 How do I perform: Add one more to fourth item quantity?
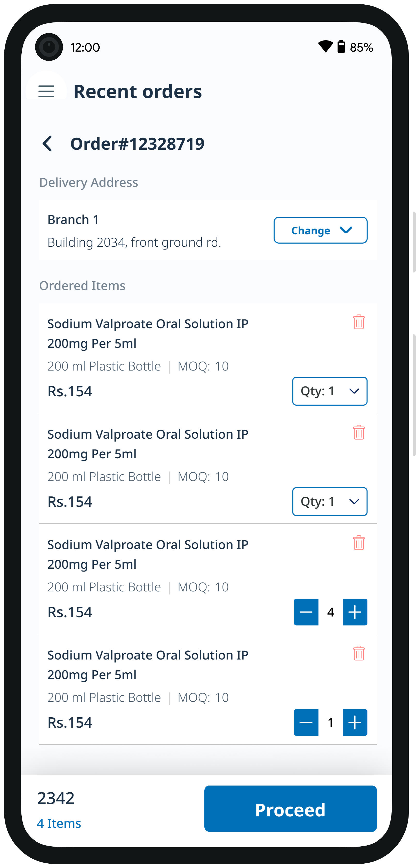[x=355, y=722]
